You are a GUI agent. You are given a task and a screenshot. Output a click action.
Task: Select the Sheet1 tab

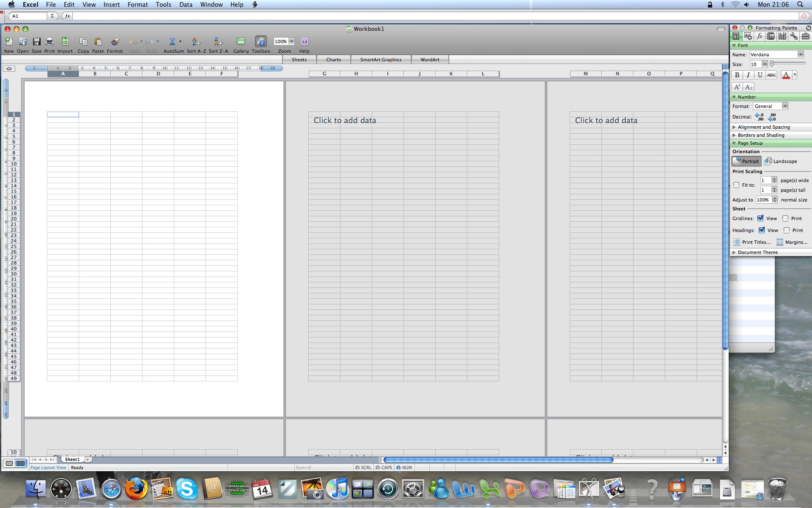pyautogui.click(x=72, y=460)
